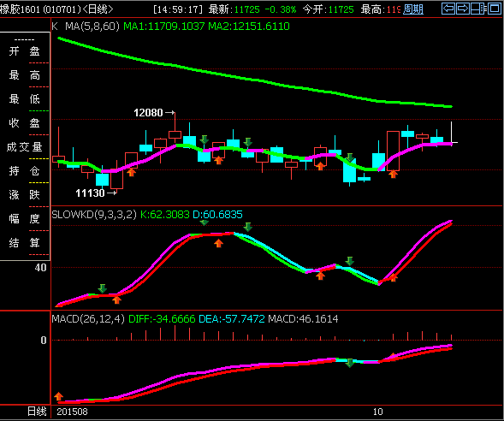Click the full-window view icon
504x421 pixels.
[x=495, y=9]
